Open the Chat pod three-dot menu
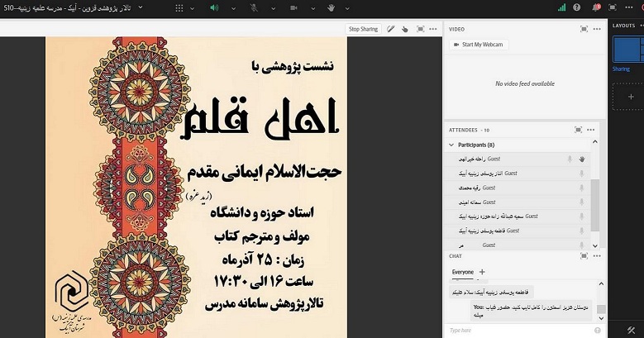 point(596,256)
